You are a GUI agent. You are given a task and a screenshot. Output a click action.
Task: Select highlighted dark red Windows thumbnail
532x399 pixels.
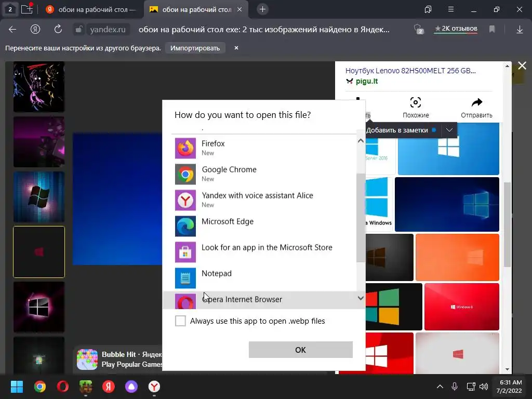click(x=39, y=252)
